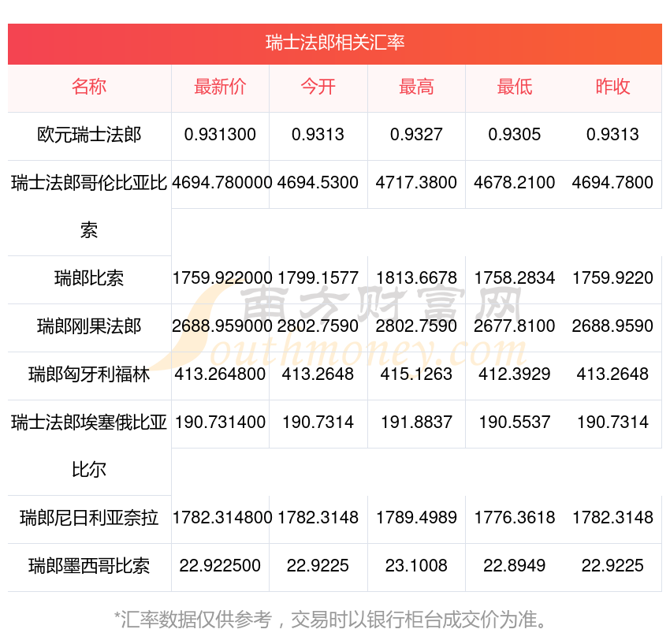Viewport: 670px width, 644px height.
Task: Click the 191.8837 highest price cell
Action: (x=416, y=423)
